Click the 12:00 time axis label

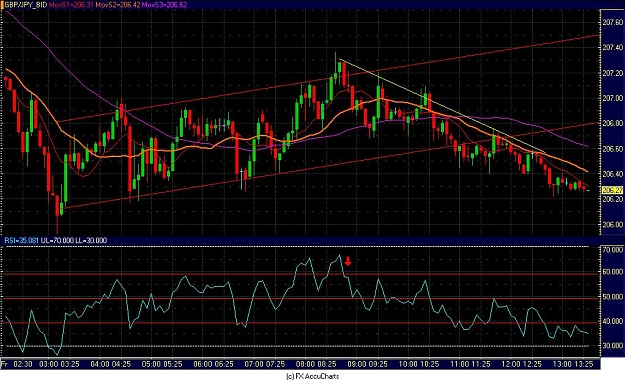point(511,364)
